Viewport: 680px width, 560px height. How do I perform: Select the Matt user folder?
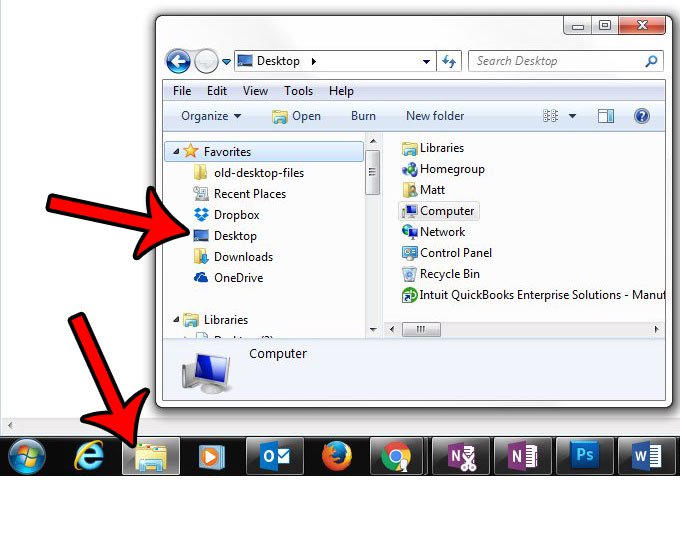pos(423,190)
